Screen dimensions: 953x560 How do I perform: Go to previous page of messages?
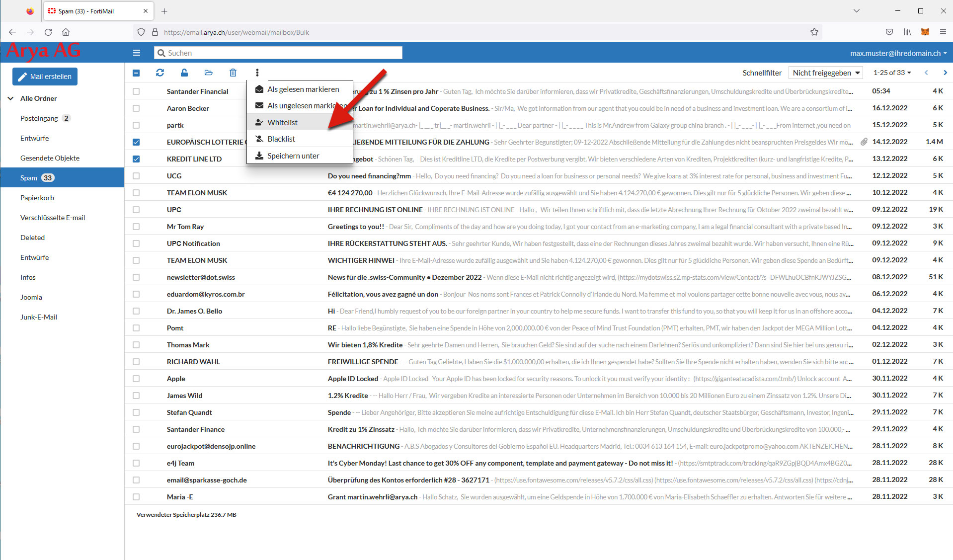(x=926, y=73)
